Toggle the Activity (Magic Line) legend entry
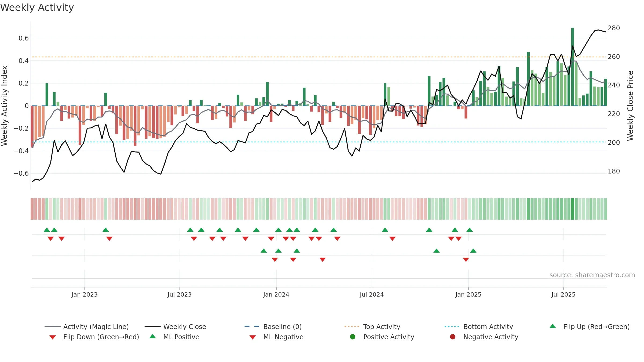This screenshot has width=644, height=362. pyautogui.click(x=87, y=327)
